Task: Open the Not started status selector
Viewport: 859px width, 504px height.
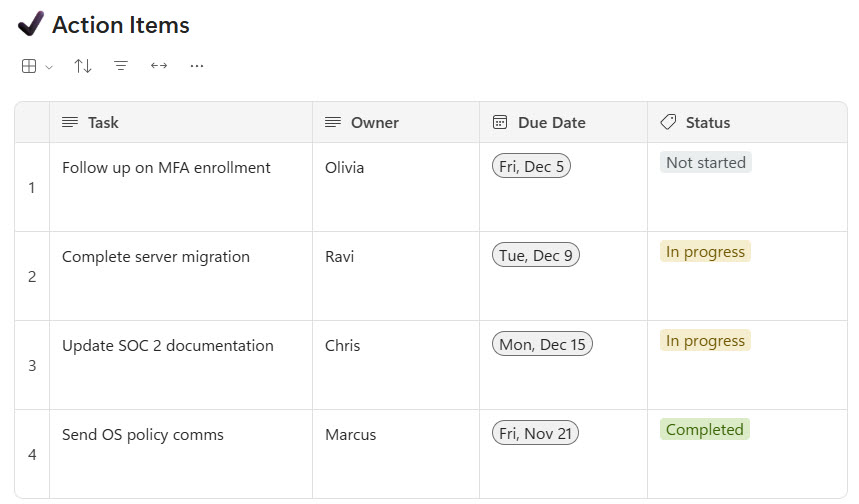Action: click(705, 163)
